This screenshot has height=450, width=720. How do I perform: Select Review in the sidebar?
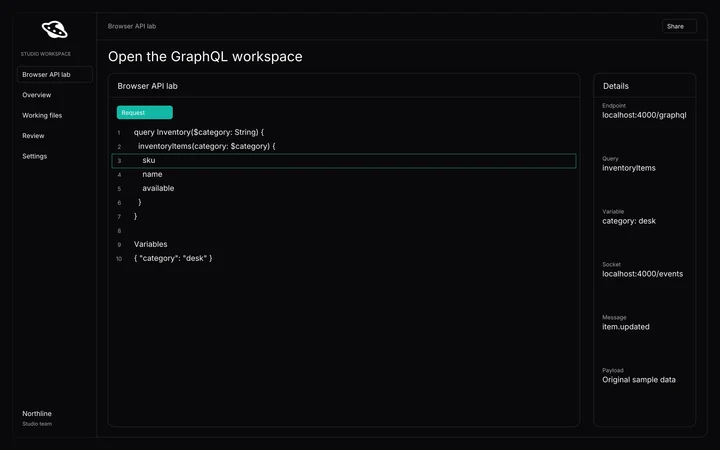33,136
